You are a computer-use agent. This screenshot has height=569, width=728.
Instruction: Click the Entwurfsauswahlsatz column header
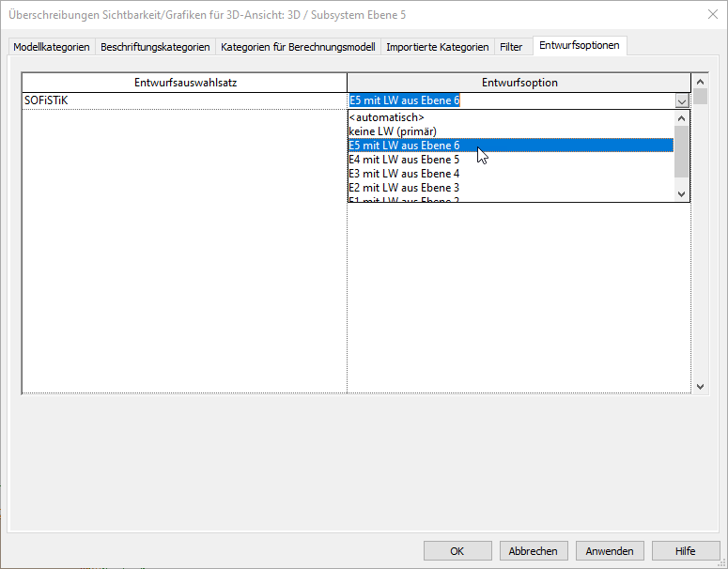point(184,83)
